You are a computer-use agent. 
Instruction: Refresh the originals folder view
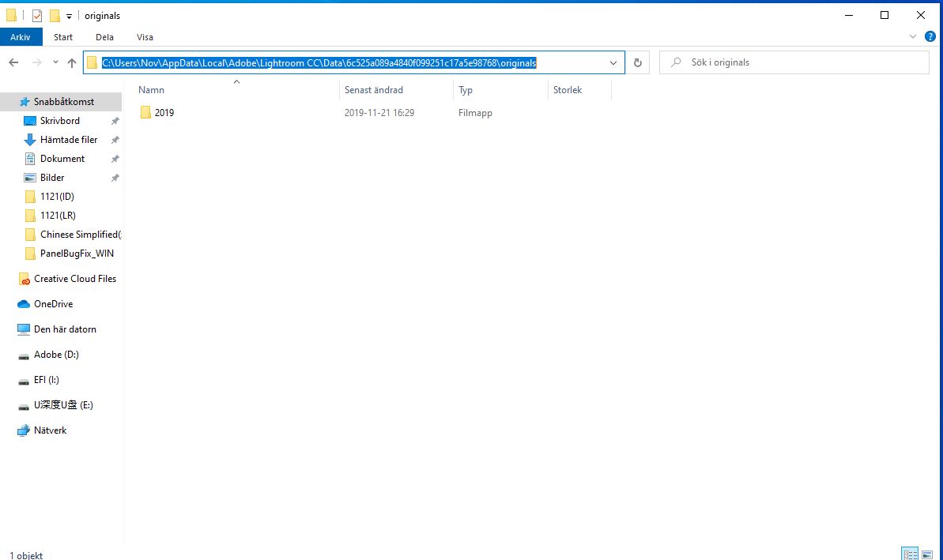pos(637,62)
